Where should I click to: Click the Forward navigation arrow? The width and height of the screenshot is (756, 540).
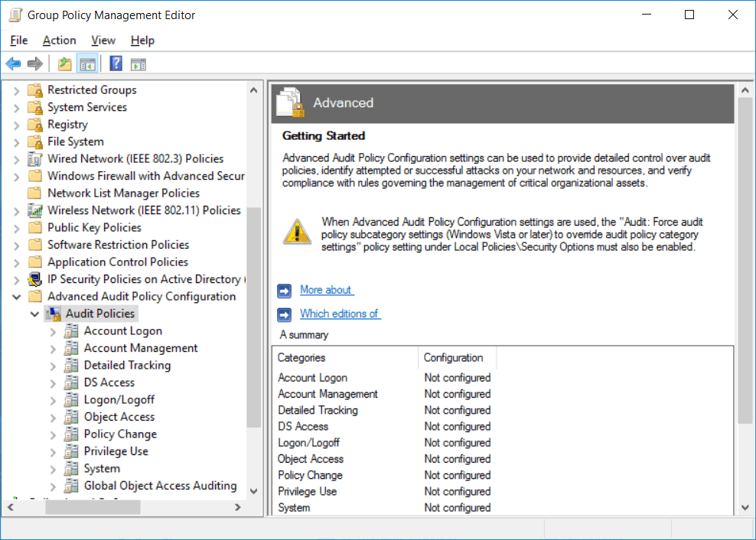pos(34,63)
